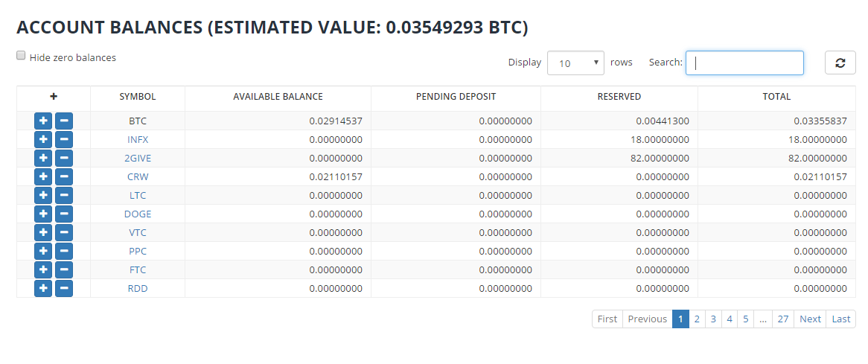Click the deposit plus icon for BTC
The height and width of the screenshot is (364, 868).
[43, 121]
